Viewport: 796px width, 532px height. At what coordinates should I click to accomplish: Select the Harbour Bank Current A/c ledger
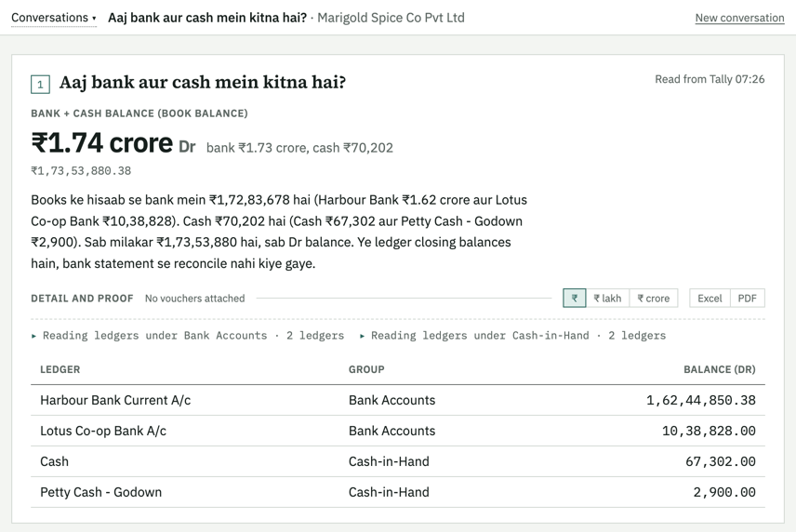tap(115, 400)
